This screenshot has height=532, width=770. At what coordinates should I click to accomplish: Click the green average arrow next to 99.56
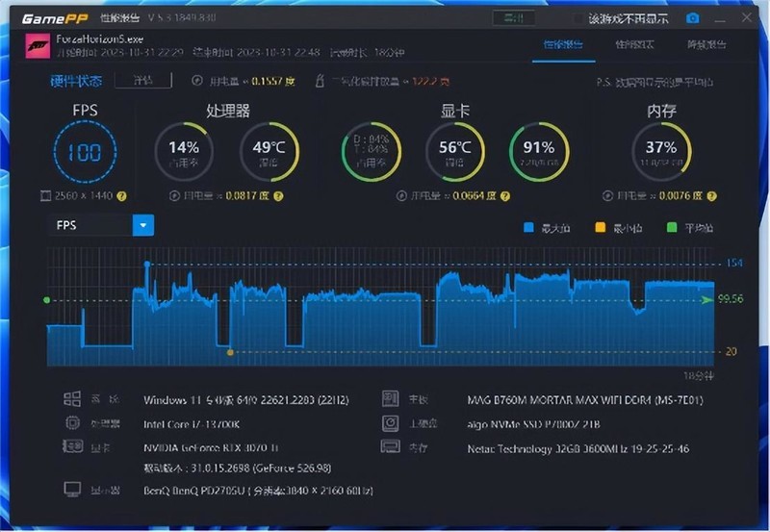(x=707, y=299)
